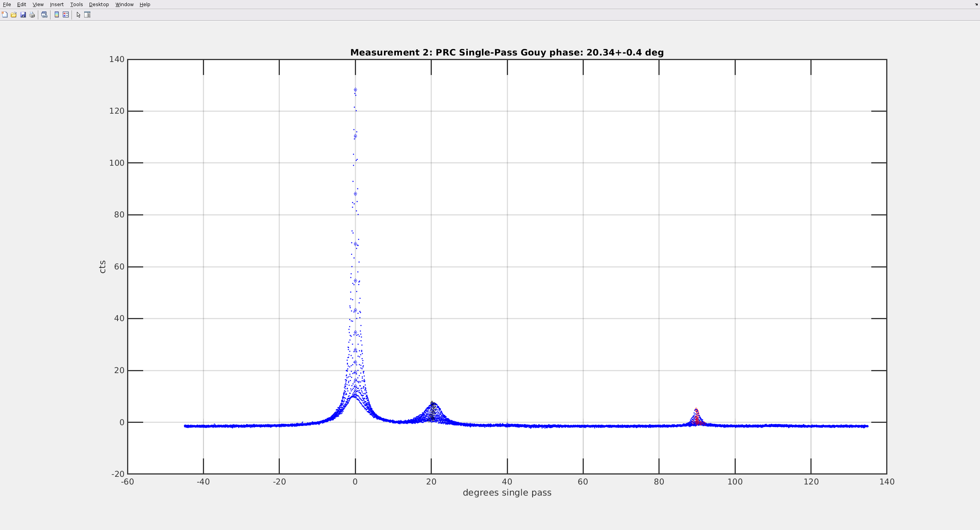Click the Window menu item
Viewport: 980px width, 530px height.
[x=124, y=4]
